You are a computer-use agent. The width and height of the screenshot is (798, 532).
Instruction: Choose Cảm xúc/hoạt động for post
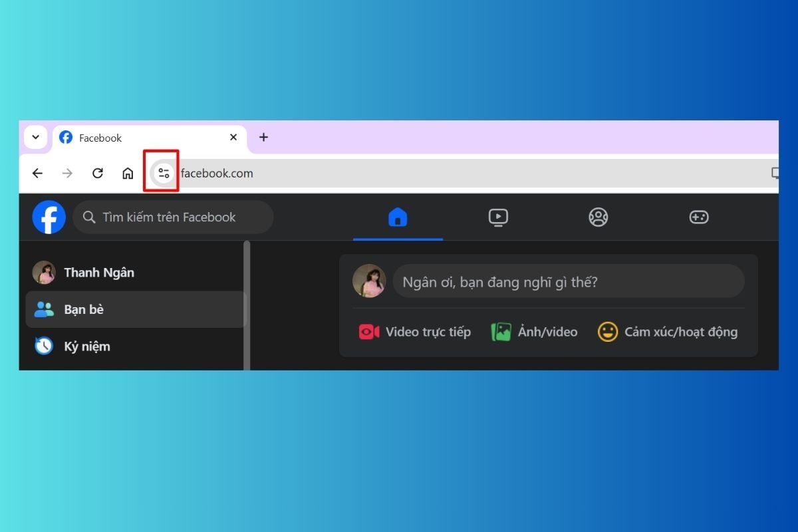[x=668, y=332]
